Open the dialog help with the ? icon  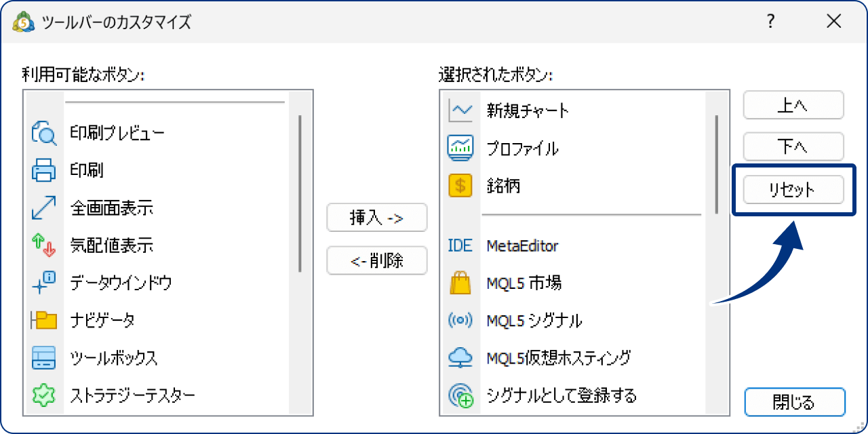click(x=770, y=21)
